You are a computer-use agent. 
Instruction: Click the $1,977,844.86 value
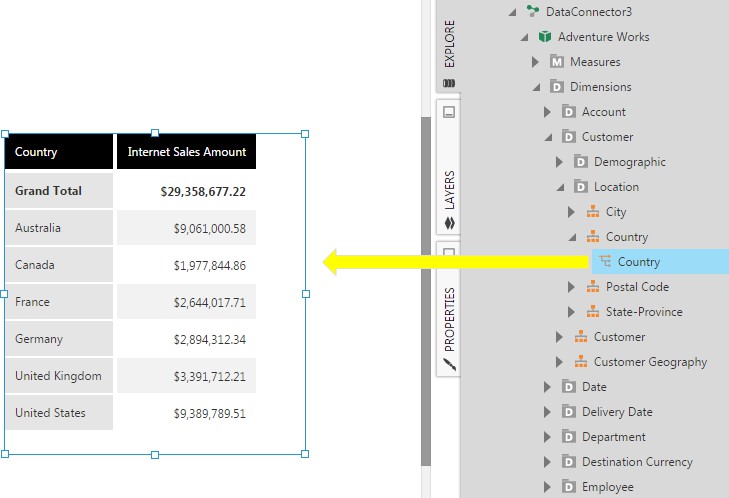(210, 266)
